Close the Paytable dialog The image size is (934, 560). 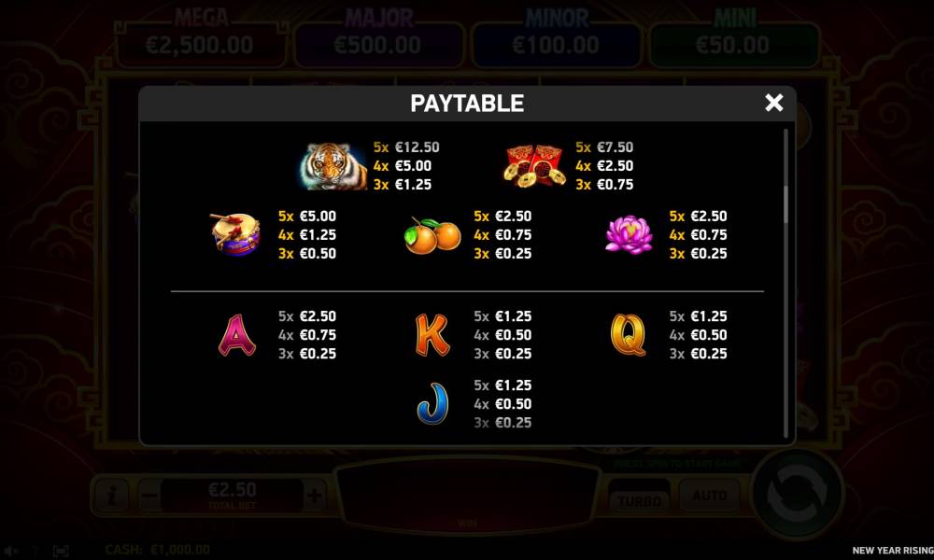pos(773,103)
